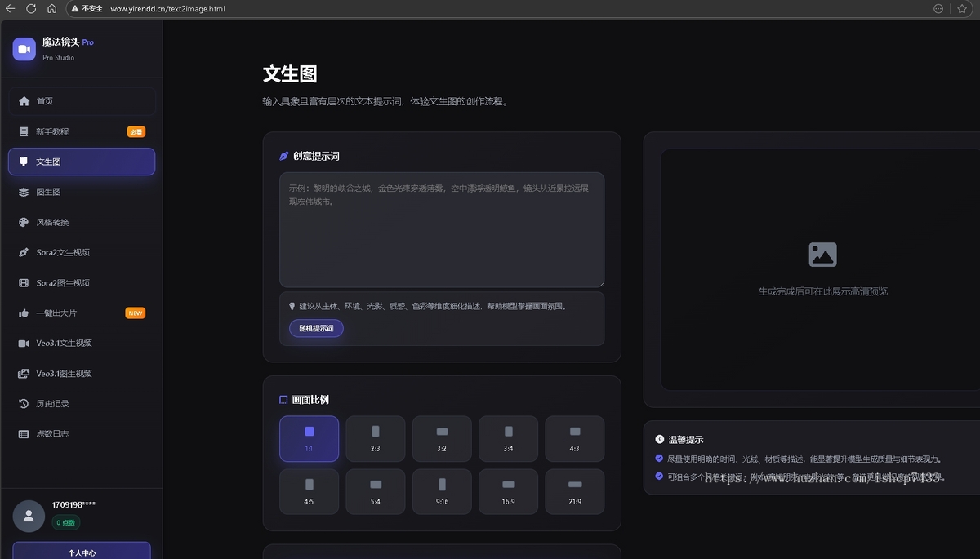
Task: Go to 图生图 in the sidebar
Action: pos(82,192)
